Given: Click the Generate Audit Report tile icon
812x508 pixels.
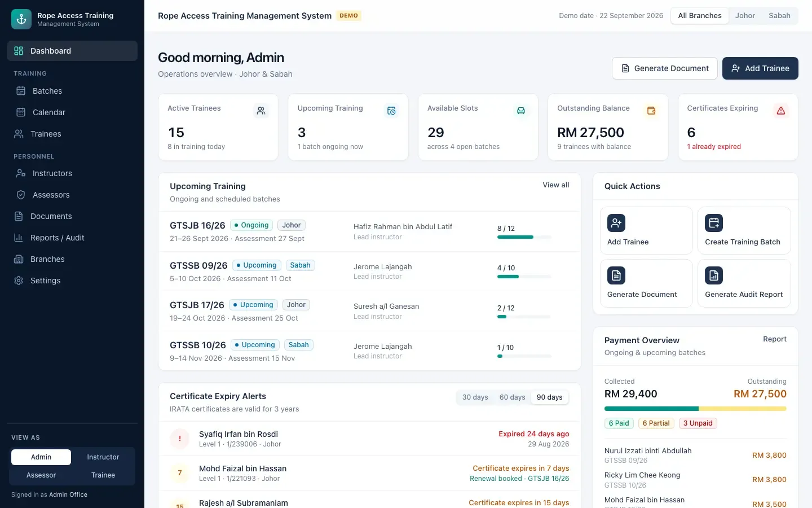Looking at the screenshot, I should 714,275.
